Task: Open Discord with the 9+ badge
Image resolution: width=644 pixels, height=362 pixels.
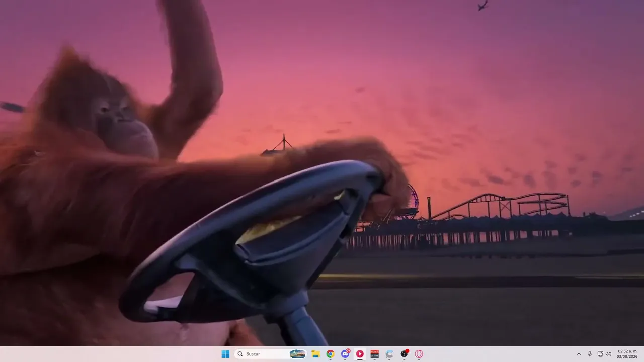Action: (345, 354)
